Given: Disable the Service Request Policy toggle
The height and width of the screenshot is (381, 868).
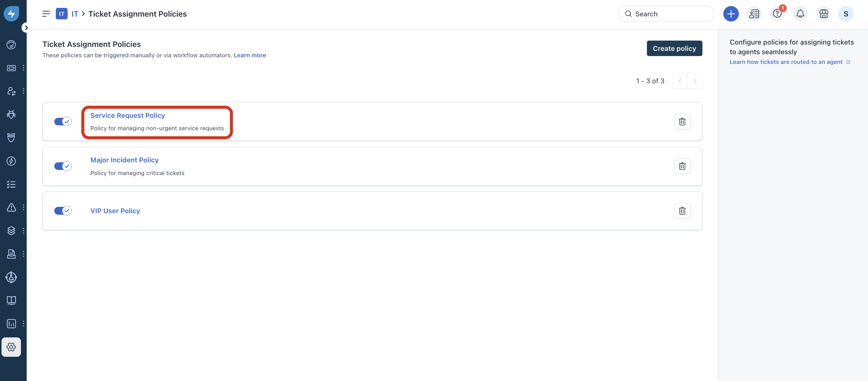Looking at the screenshot, I should pyautogui.click(x=63, y=121).
